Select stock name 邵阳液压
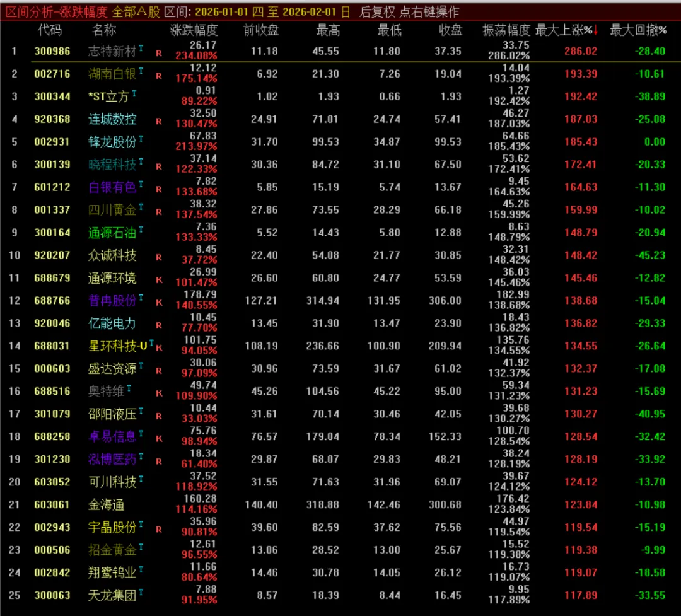Image resolution: width=681 pixels, height=616 pixels. (112, 414)
